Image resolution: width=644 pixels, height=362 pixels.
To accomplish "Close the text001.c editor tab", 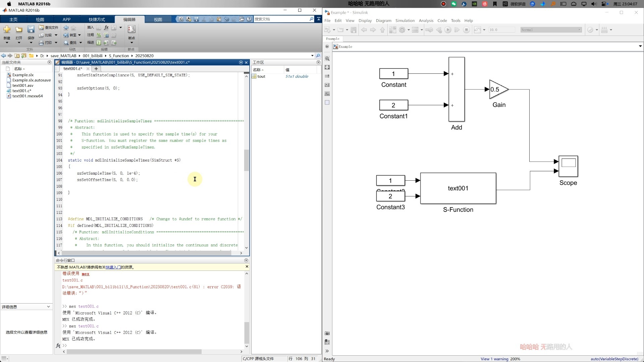I will [88, 69].
